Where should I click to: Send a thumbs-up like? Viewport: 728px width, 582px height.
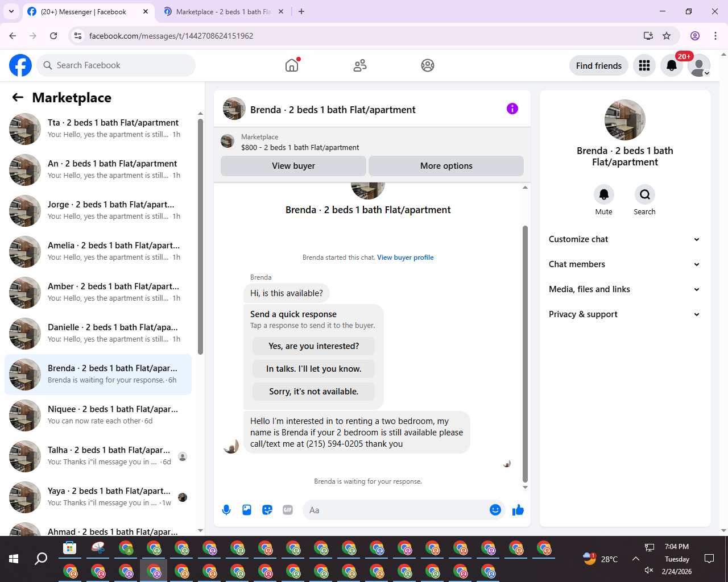click(518, 510)
